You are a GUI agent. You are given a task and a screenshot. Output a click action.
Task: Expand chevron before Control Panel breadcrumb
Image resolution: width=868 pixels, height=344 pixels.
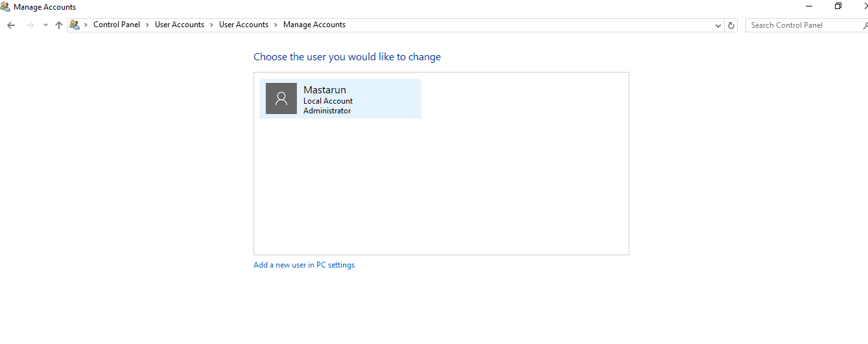(x=86, y=25)
